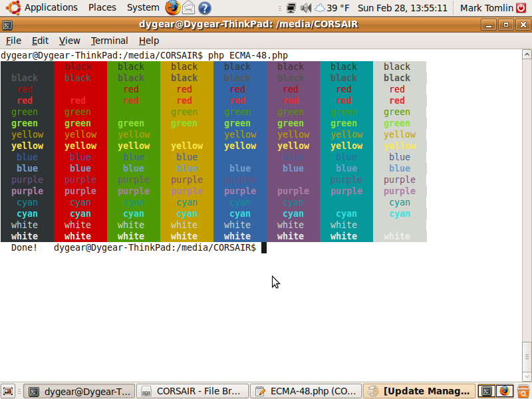Open the Ubuntu Applications menu logo

tap(13, 7)
